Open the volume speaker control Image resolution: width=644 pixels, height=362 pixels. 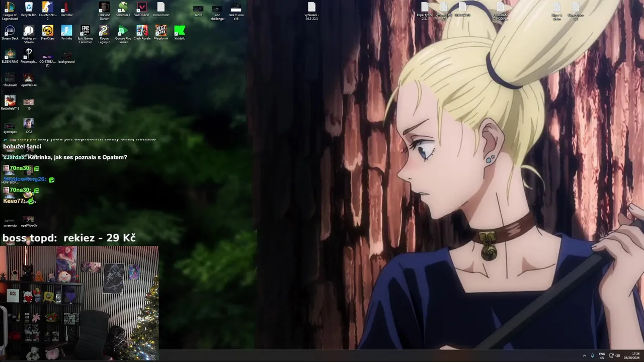click(x=617, y=355)
